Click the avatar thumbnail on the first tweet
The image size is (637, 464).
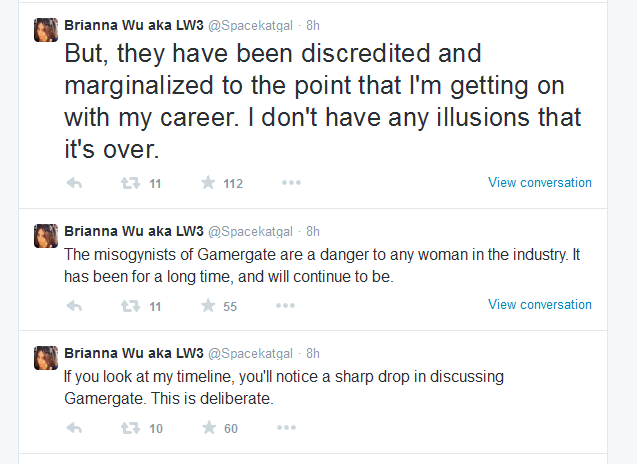click(x=46, y=30)
